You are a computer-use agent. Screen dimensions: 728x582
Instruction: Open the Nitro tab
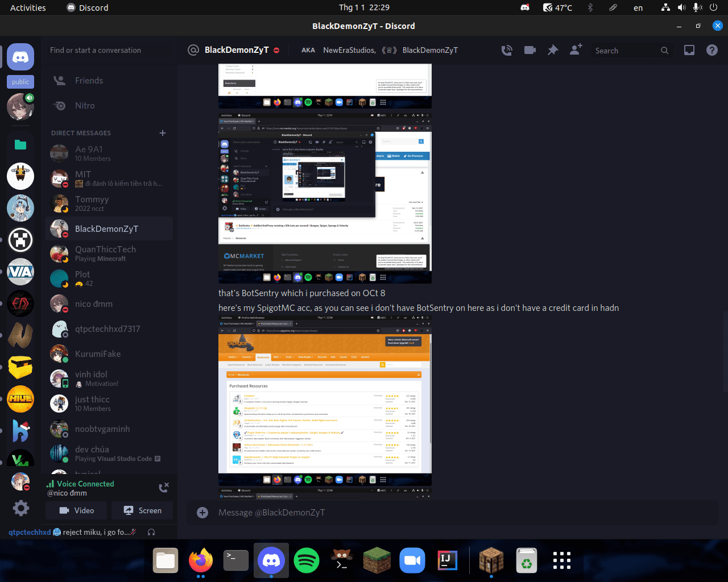click(85, 106)
